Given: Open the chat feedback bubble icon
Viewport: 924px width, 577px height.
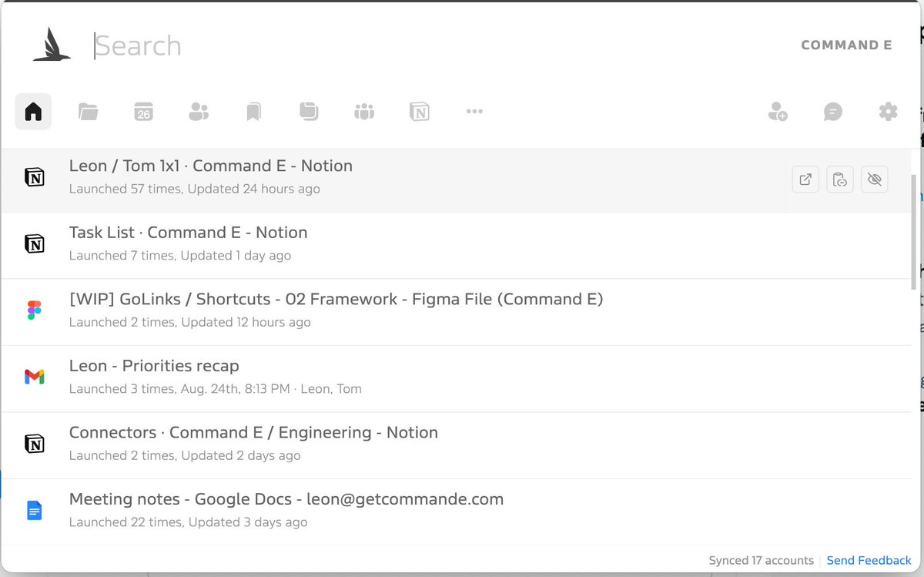Looking at the screenshot, I should [x=832, y=112].
